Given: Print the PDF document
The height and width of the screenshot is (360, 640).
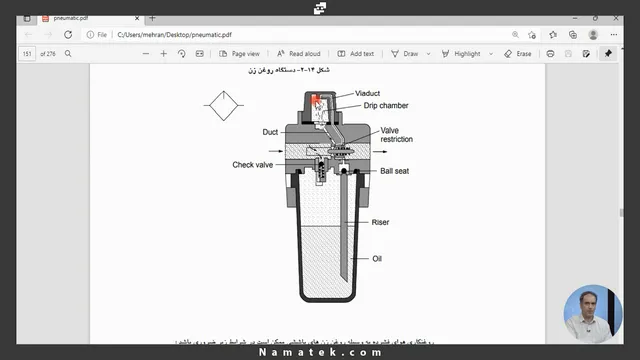Looking at the screenshot, I should pyautogui.click(x=550, y=54).
